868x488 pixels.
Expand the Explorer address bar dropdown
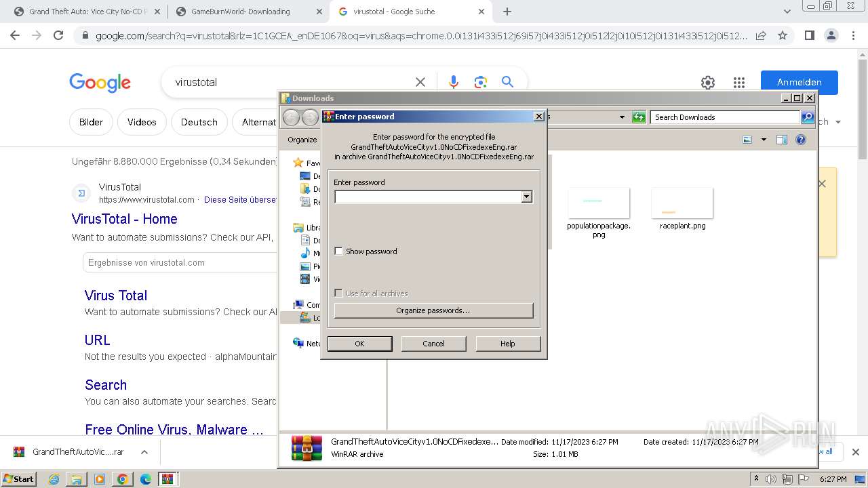pyautogui.click(x=622, y=117)
